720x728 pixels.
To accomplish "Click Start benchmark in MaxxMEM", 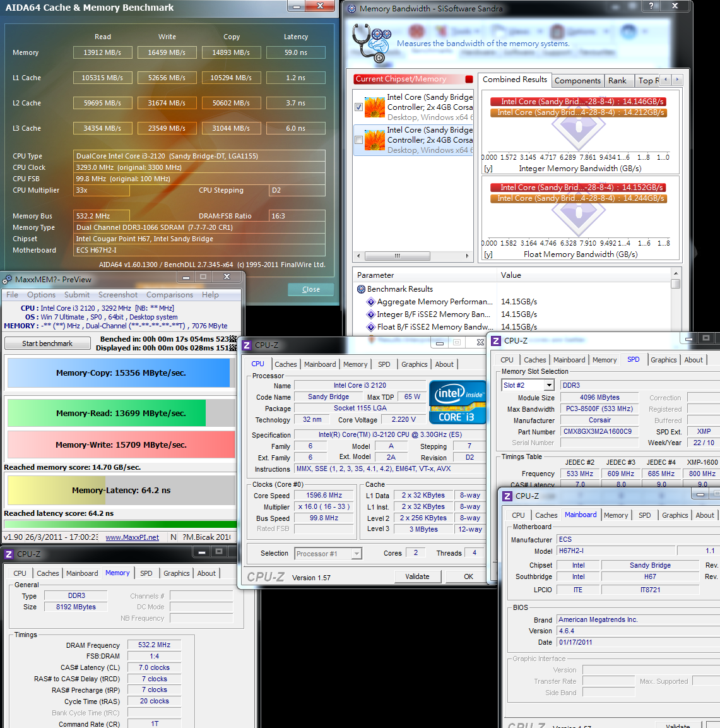I will (x=47, y=343).
